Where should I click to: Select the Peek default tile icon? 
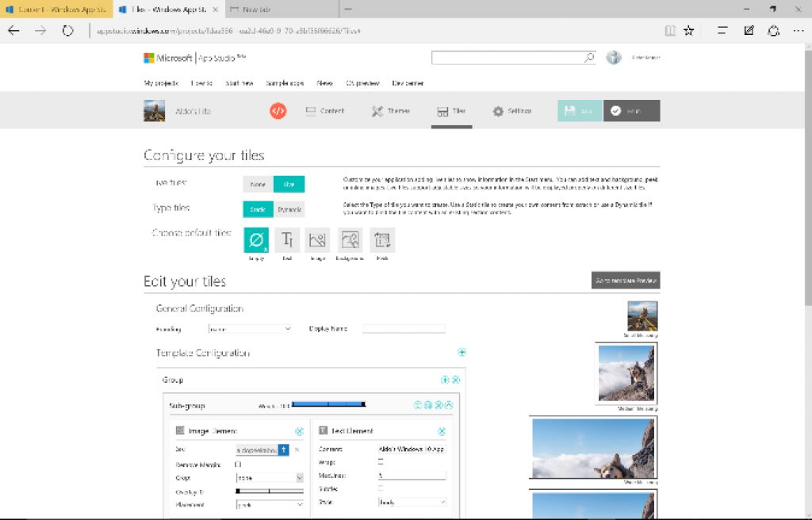coord(382,240)
